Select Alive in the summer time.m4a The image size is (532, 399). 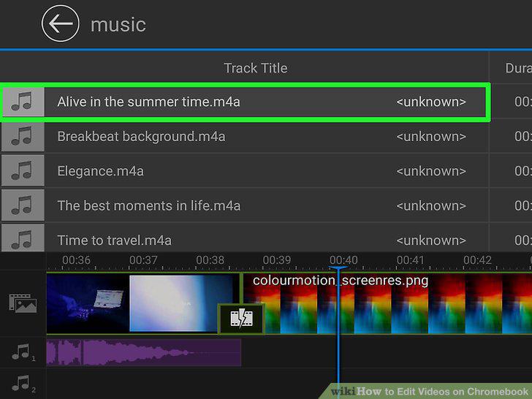[148, 102]
